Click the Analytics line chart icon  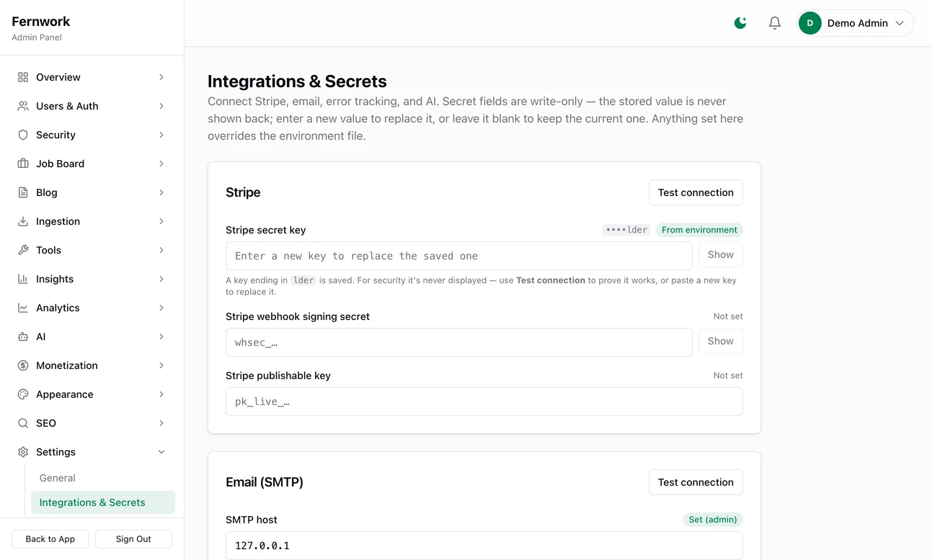(x=23, y=308)
